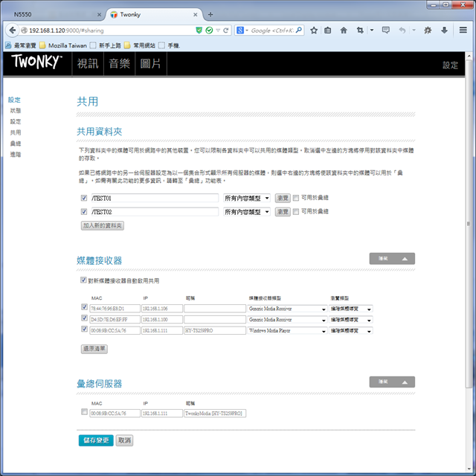Click the /TEST01 folder path field
Viewport: 476px width, 476px height.
[x=155, y=198]
